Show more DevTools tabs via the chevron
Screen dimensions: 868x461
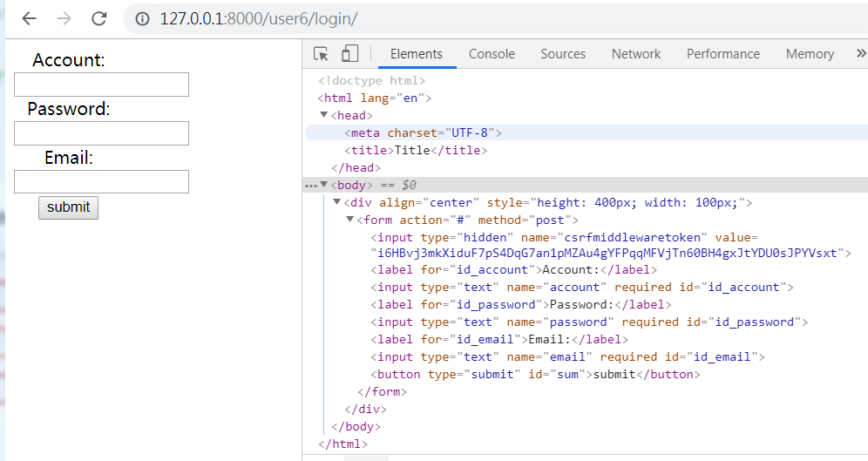861,54
